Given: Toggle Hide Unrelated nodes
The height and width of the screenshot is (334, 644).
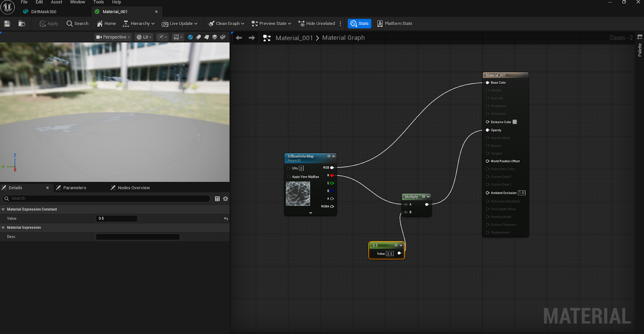Looking at the screenshot, I should click(x=316, y=24).
